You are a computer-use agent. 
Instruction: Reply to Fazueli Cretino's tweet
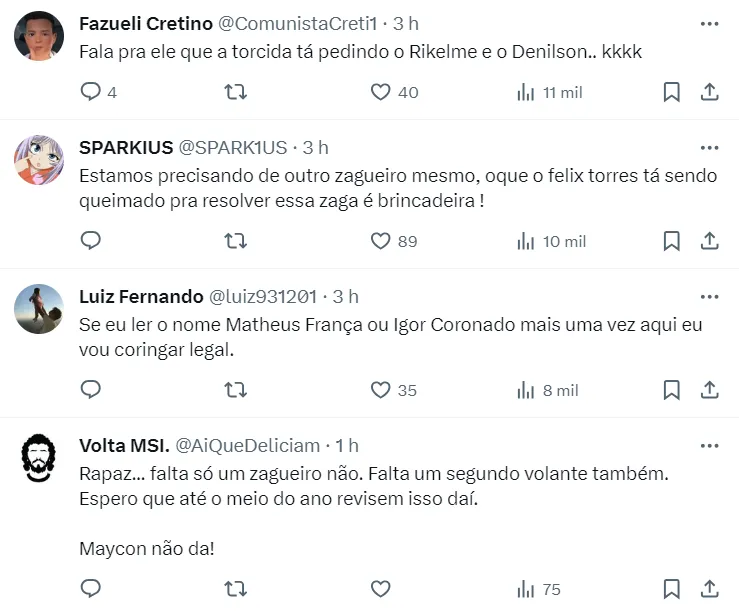click(91, 92)
